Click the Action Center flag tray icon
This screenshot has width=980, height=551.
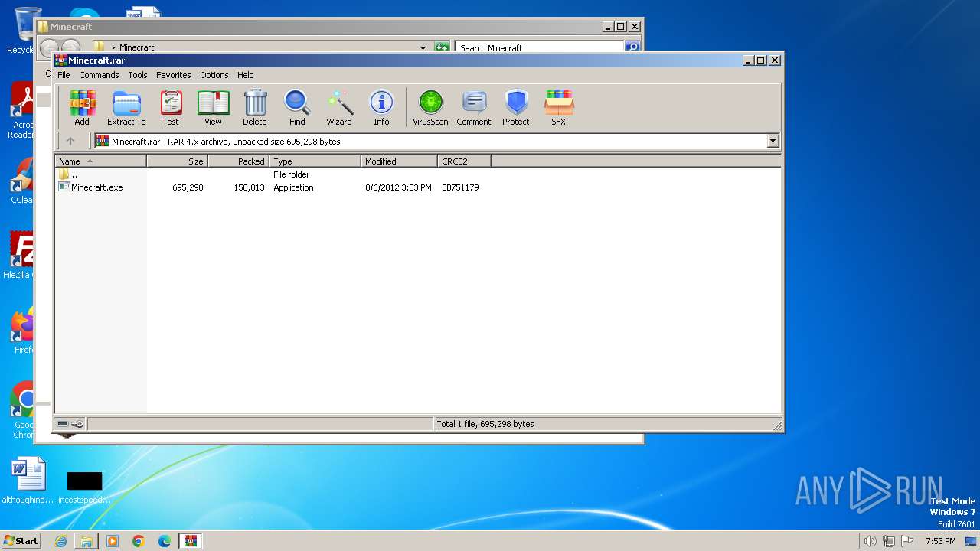(x=906, y=541)
